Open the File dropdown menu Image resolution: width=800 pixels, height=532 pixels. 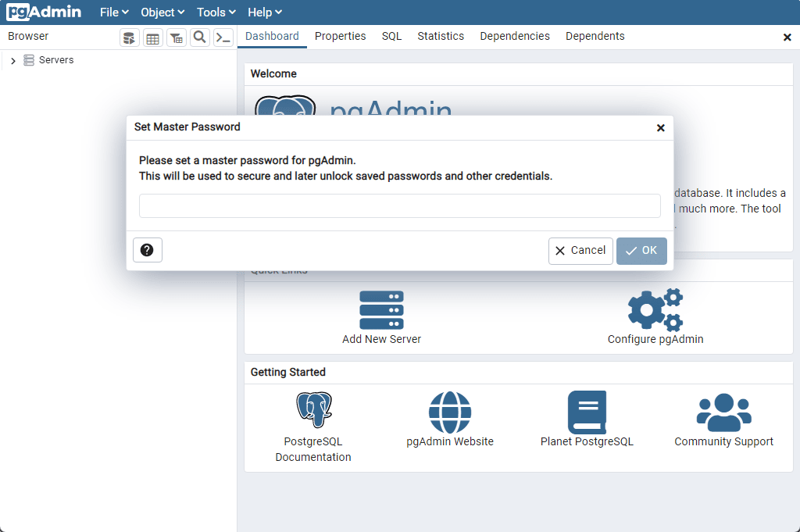[x=114, y=12]
